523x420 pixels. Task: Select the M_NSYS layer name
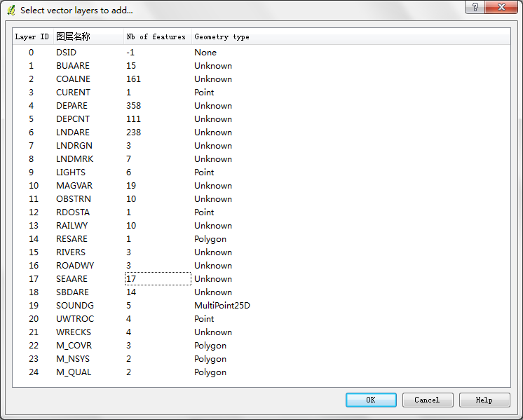tap(73, 359)
